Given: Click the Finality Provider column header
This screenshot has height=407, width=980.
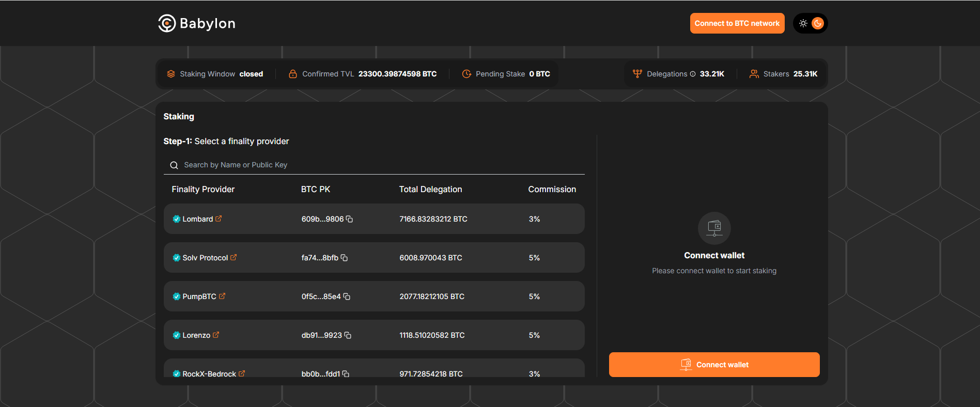Looking at the screenshot, I should click(x=203, y=190).
